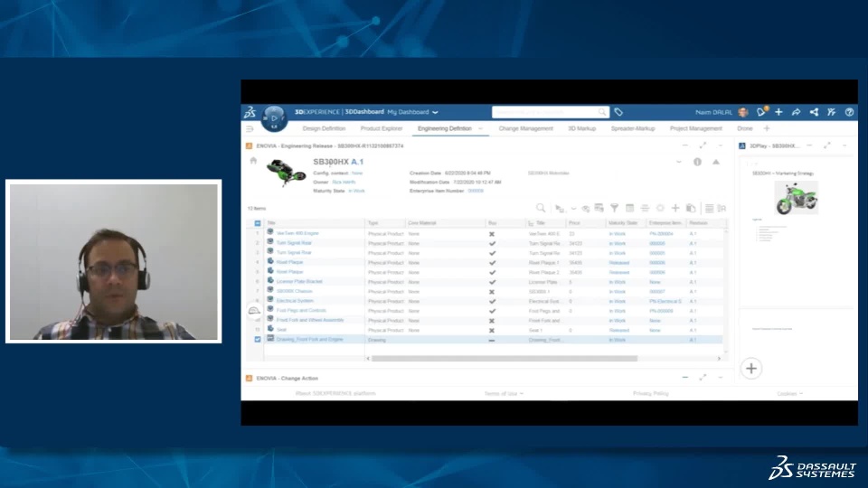Click the copy/paste icon in the items toolbar

[691, 208]
